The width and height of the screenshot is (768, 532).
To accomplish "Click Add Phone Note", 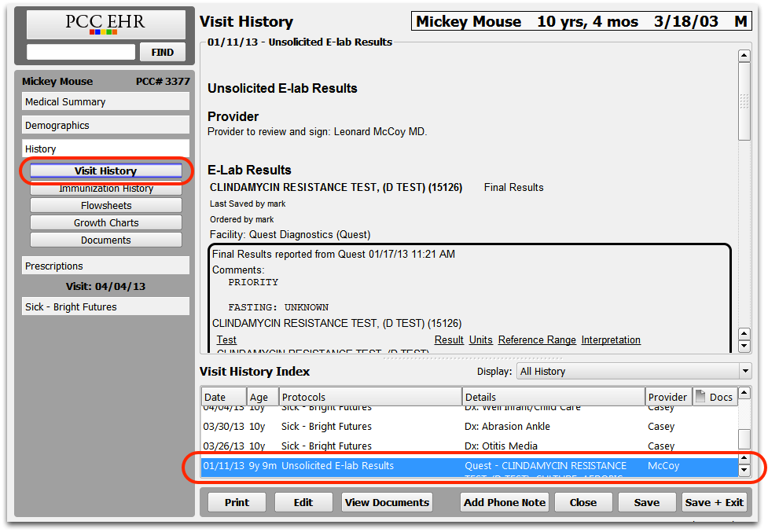I will (x=505, y=502).
